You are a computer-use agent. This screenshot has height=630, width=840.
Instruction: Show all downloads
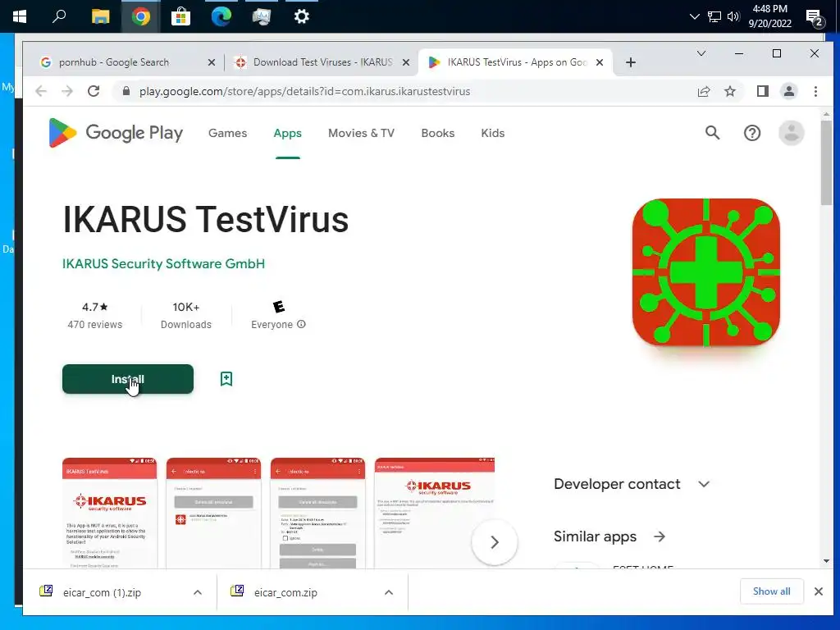pyautogui.click(x=771, y=591)
